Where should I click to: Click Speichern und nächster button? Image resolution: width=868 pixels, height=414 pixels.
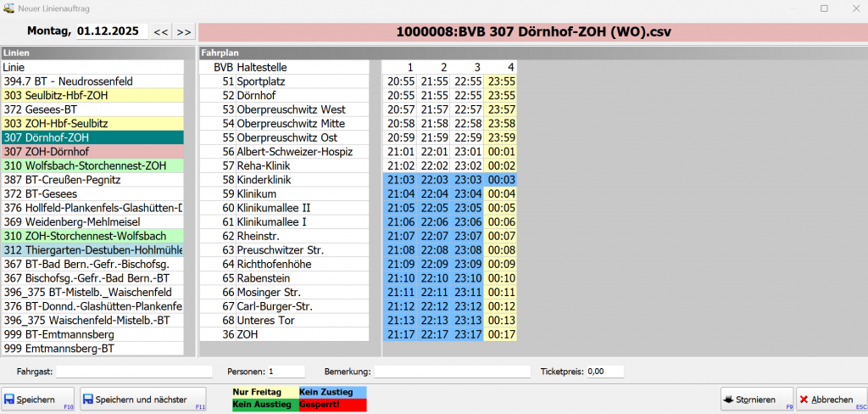click(143, 400)
